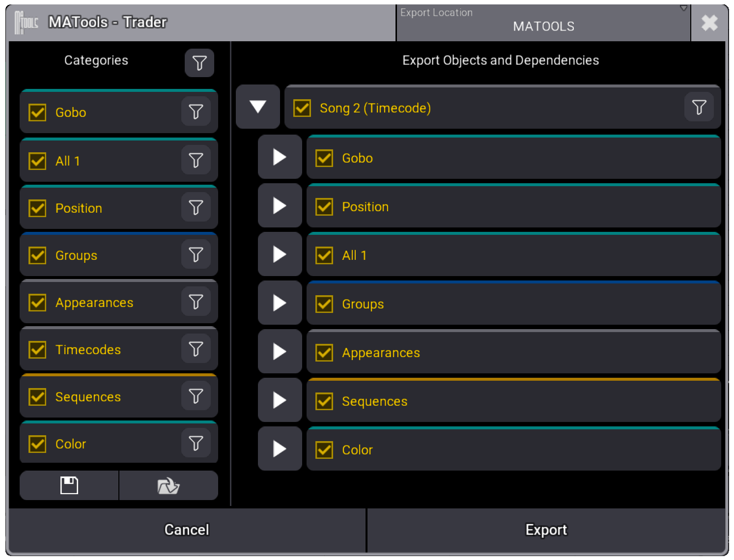Screen dimensions: 734x560
Task: Load category preset with open-folder icon
Action: (169, 485)
